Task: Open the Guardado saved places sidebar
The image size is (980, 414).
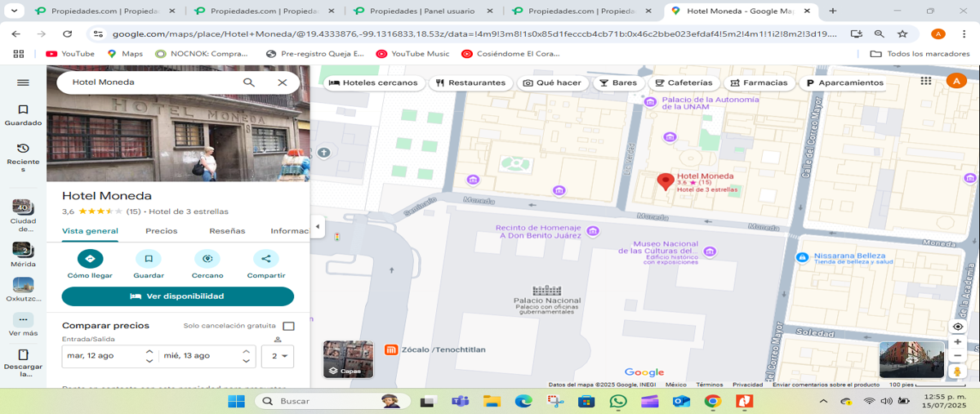Action: (23, 115)
